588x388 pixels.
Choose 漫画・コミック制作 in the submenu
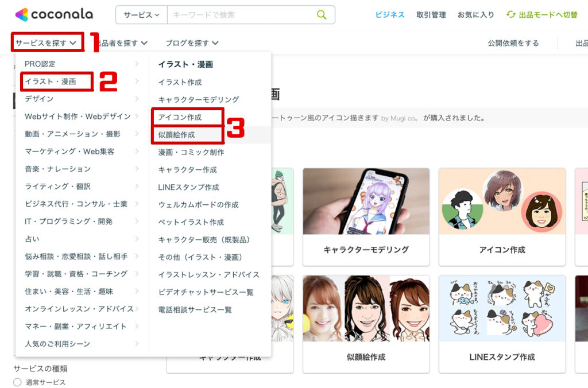[191, 152]
